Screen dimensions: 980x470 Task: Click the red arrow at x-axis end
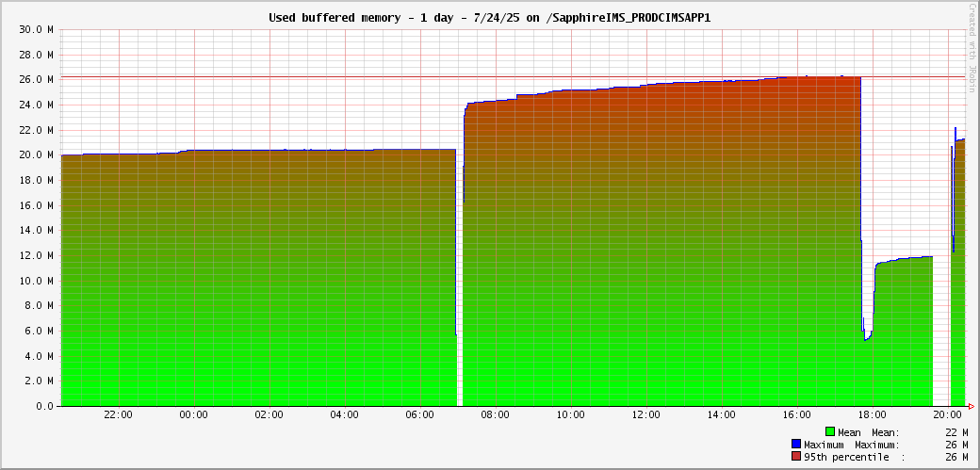click(971, 406)
